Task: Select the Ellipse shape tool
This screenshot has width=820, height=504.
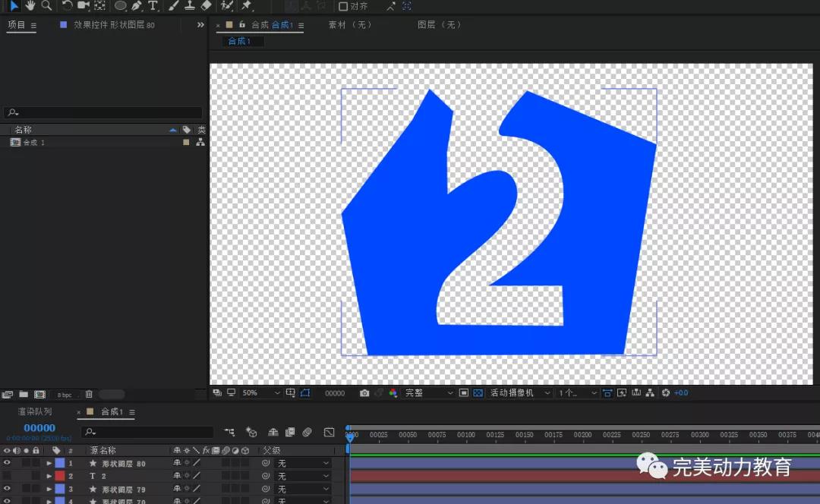Action: click(x=120, y=5)
